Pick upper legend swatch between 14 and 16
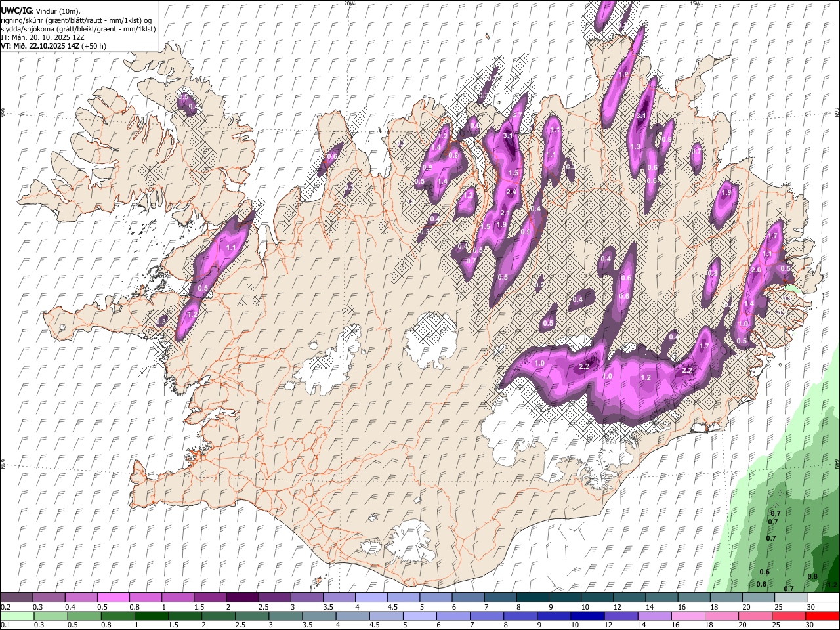Screen dimensions: 840x630 click(x=661, y=598)
